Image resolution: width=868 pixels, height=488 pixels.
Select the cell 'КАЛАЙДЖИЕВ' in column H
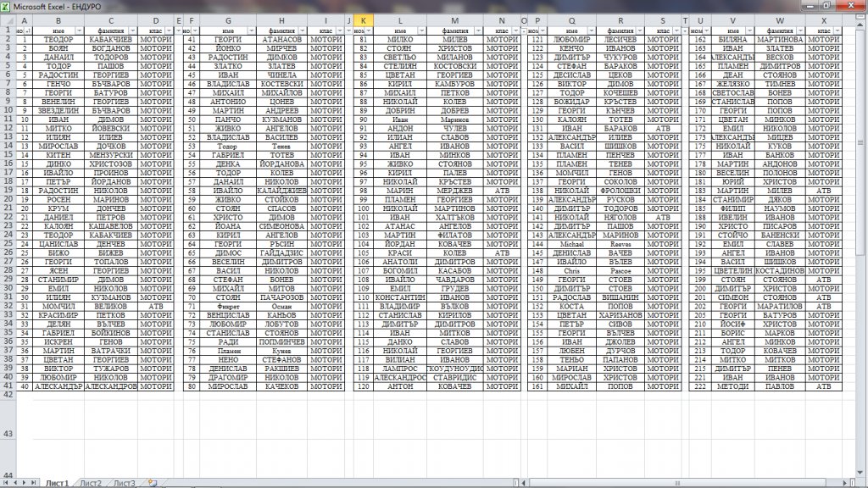click(x=281, y=191)
